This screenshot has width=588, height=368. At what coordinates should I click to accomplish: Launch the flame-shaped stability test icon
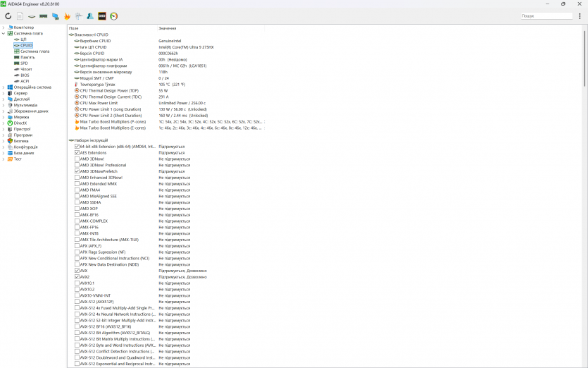click(x=67, y=16)
